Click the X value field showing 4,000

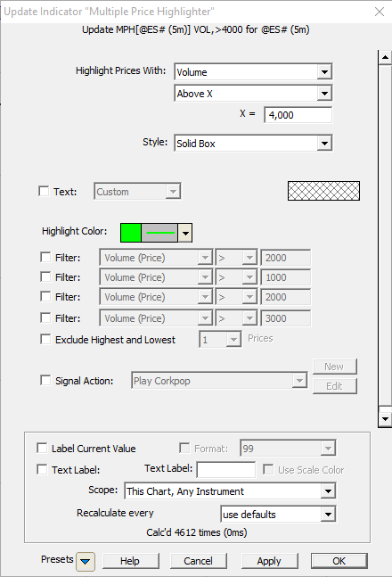coord(298,115)
